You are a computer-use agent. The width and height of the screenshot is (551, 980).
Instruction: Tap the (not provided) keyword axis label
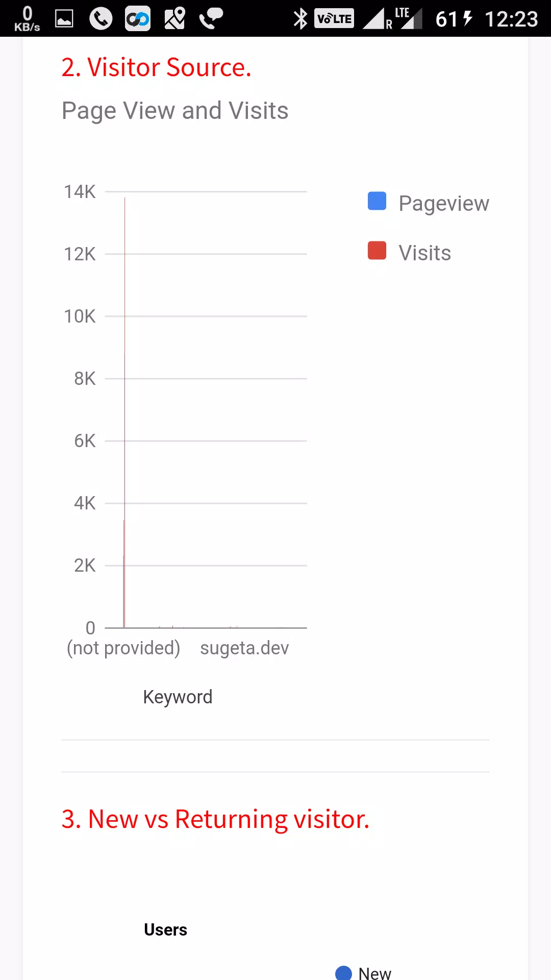point(123,648)
